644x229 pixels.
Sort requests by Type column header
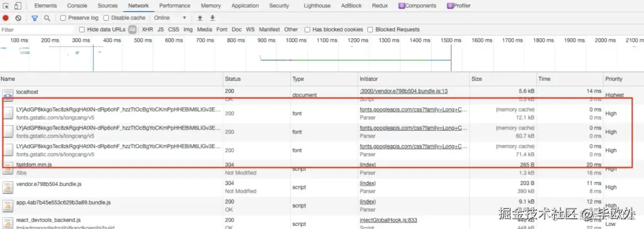click(x=324, y=79)
